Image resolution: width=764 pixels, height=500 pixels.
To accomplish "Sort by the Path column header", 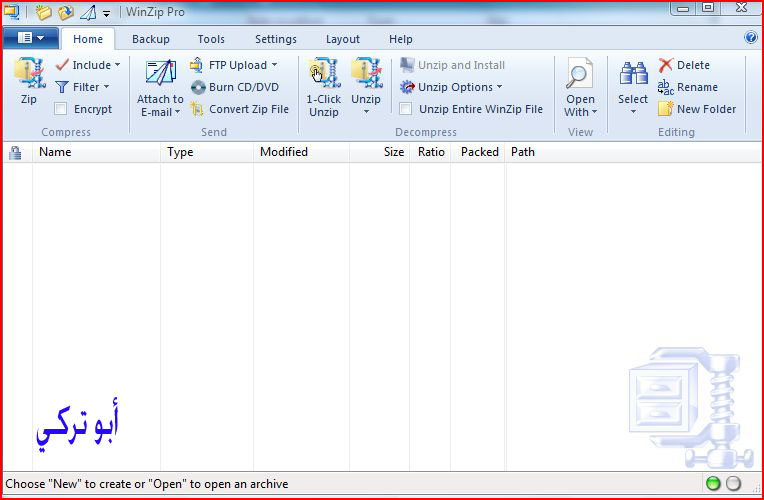I will point(633,152).
